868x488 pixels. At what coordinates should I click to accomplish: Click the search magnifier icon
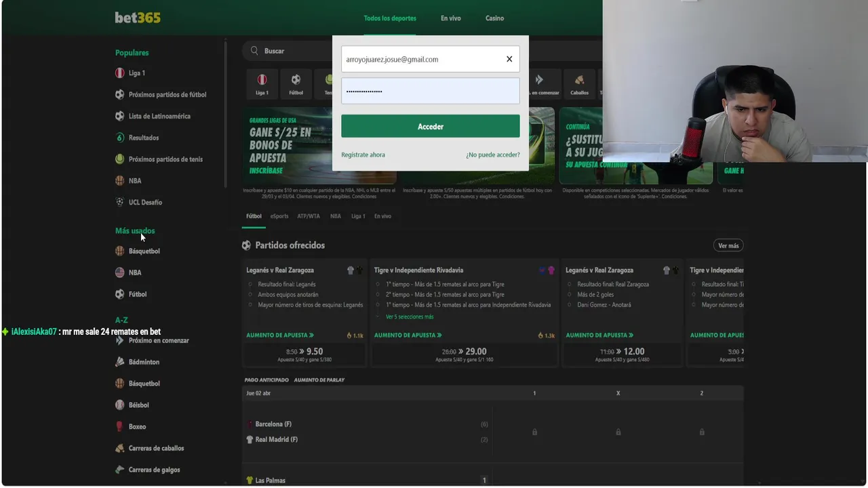254,51
